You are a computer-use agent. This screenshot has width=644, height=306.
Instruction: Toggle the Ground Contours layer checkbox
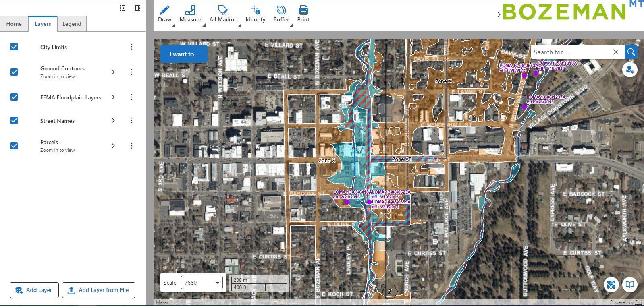click(14, 72)
